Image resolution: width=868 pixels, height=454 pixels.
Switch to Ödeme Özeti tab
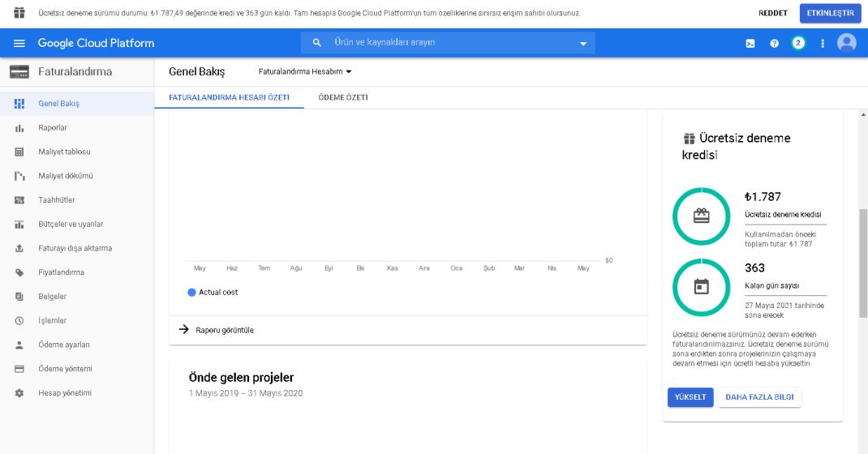(343, 97)
